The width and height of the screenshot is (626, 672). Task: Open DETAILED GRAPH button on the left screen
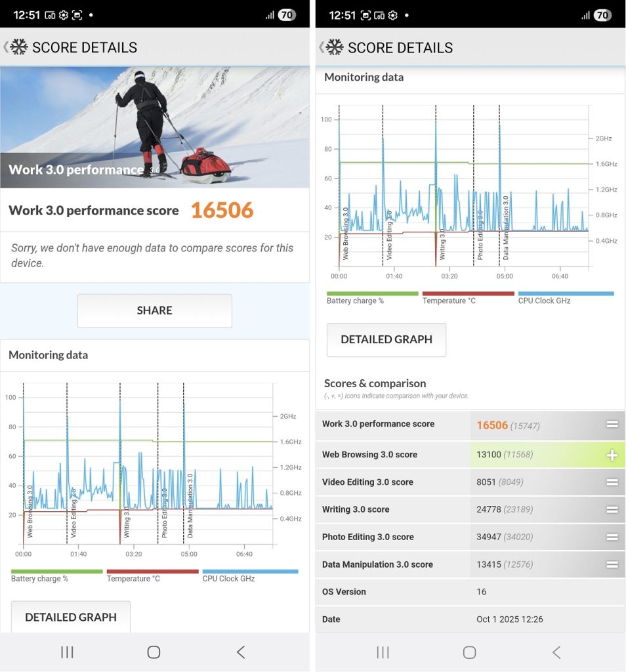70,617
